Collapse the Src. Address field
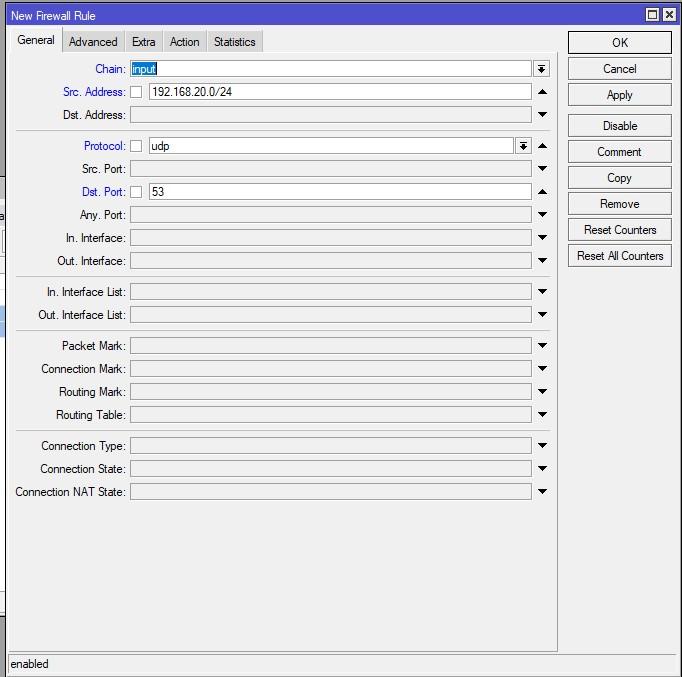Screen dimensions: 682x677 tap(542, 92)
